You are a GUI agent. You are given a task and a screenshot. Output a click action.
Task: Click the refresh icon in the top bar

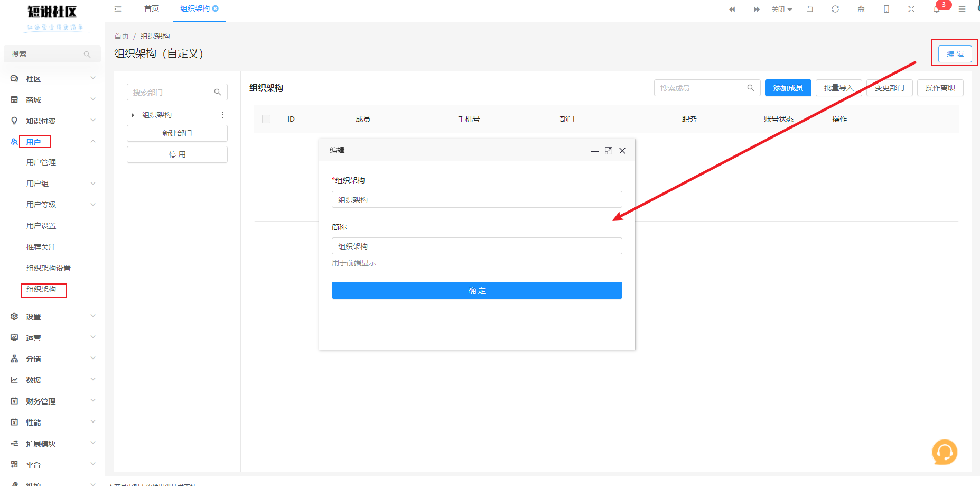tap(835, 9)
